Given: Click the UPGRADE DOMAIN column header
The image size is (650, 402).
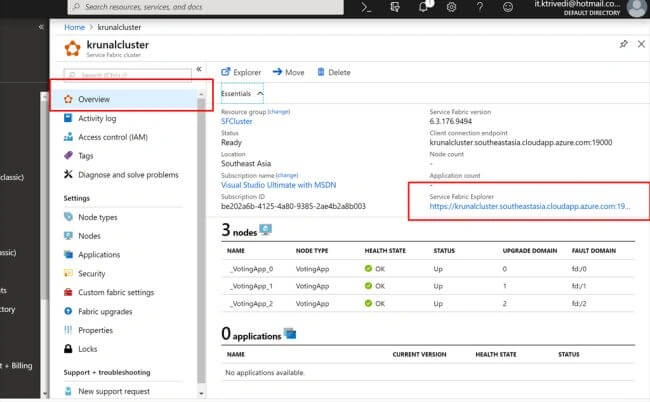Looking at the screenshot, I should click(530, 251).
